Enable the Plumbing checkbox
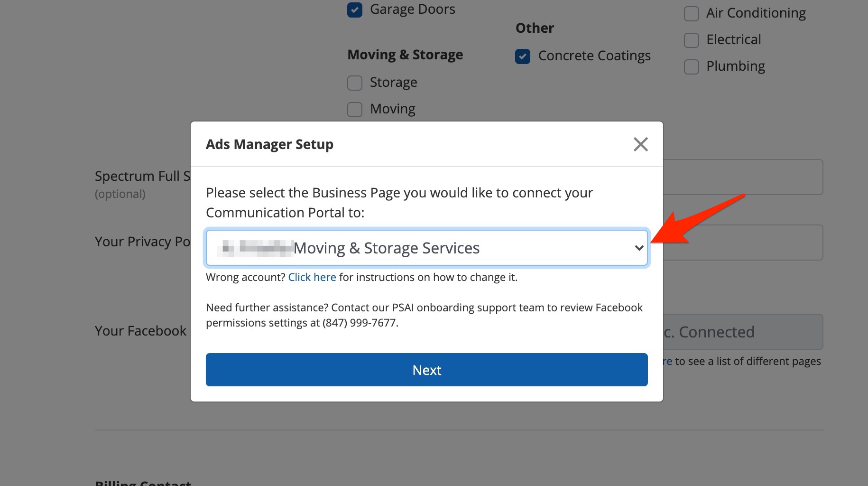The height and width of the screenshot is (486, 868). point(691,67)
